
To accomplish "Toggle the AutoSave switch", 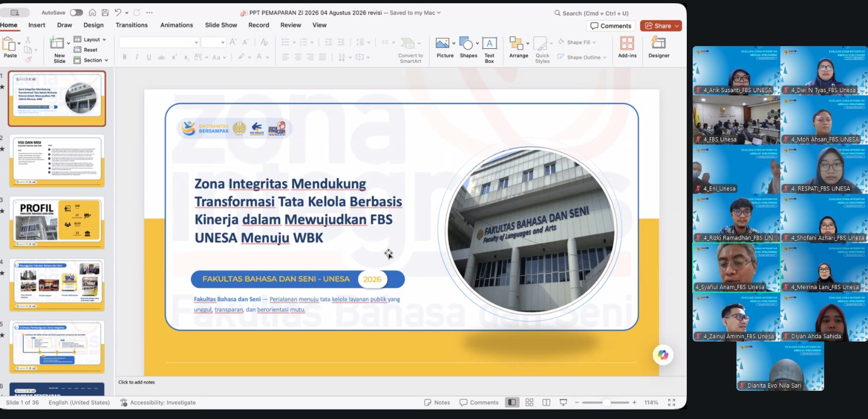I will [x=76, y=12].
